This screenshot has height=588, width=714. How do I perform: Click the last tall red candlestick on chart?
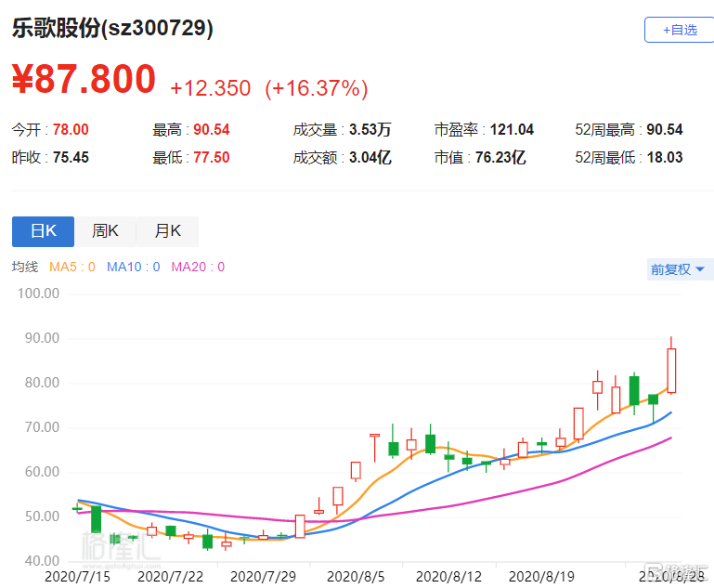pos(671,371)
